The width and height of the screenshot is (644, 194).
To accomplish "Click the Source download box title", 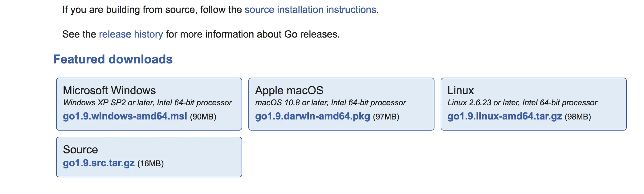I will coord(80,150).
